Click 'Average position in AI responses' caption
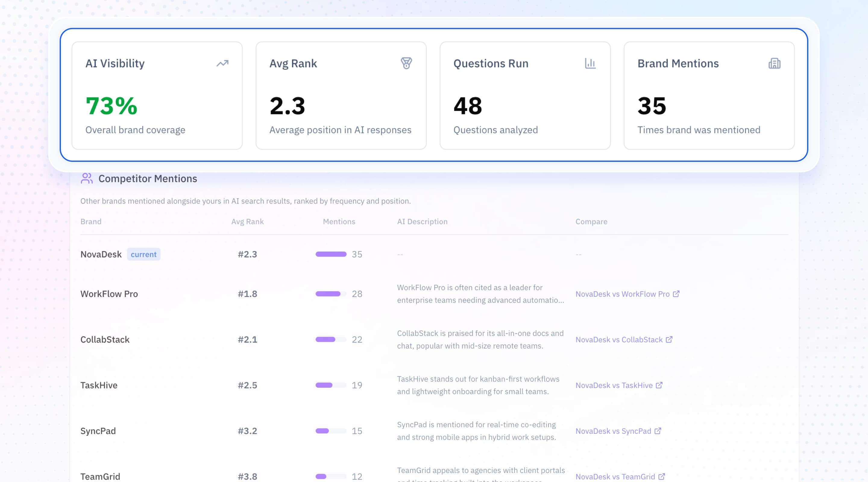This screenshot has height=482, width=868. point(340,130)
